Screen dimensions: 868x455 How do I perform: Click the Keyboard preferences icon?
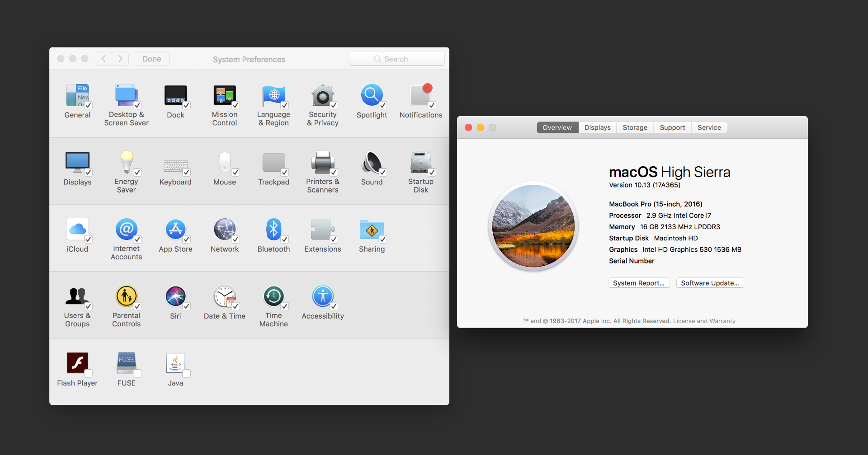click(x=175, y=165)
